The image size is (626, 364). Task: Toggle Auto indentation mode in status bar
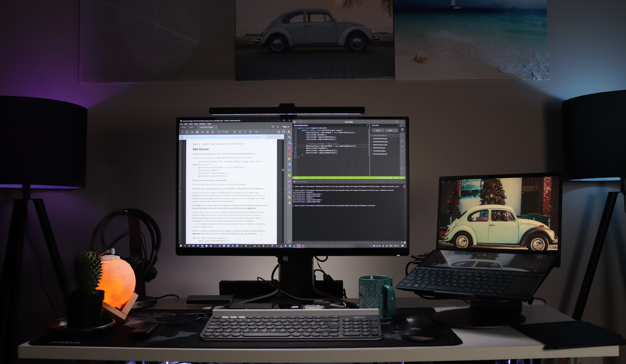390,178
